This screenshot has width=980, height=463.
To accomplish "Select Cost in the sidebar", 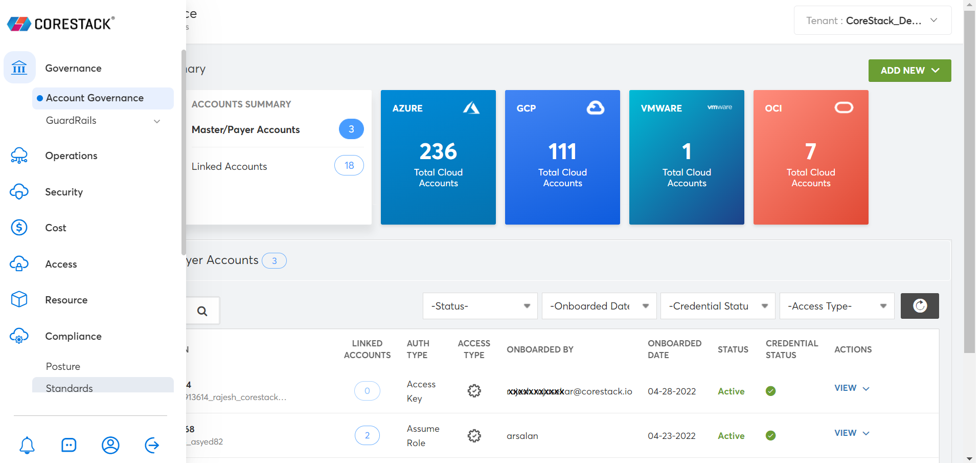I will click(56, 228).
